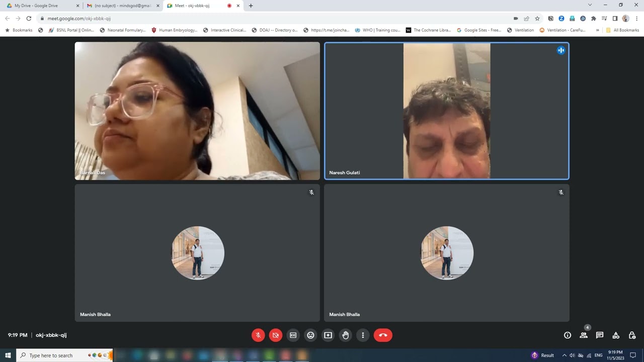Click right Manish Bhalla profile avatar
The width and height of the screenshot is (644, 362).
[x=447, y=253]
